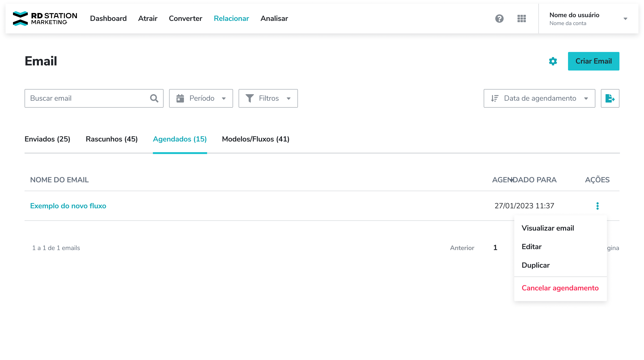Open the Converter menu
Screen dimensions: 644x360
tap(185, 19)
